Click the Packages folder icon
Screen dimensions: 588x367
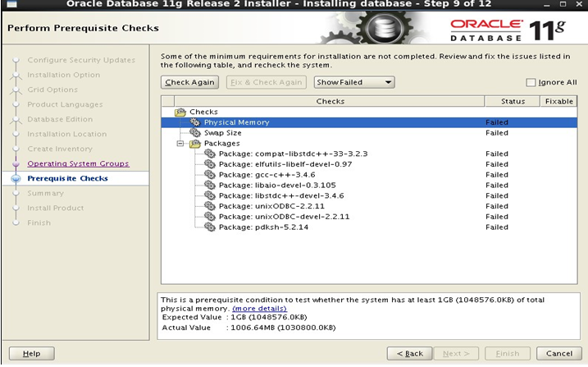[195, 144]
